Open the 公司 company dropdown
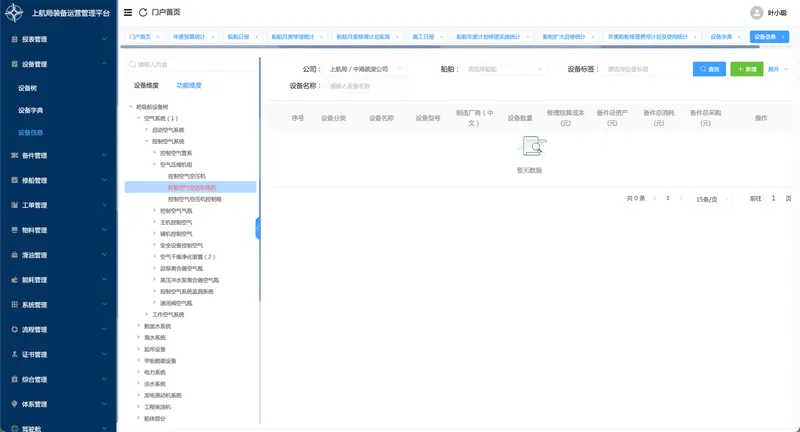Screen dimensions: 800x432 (366, 69)
